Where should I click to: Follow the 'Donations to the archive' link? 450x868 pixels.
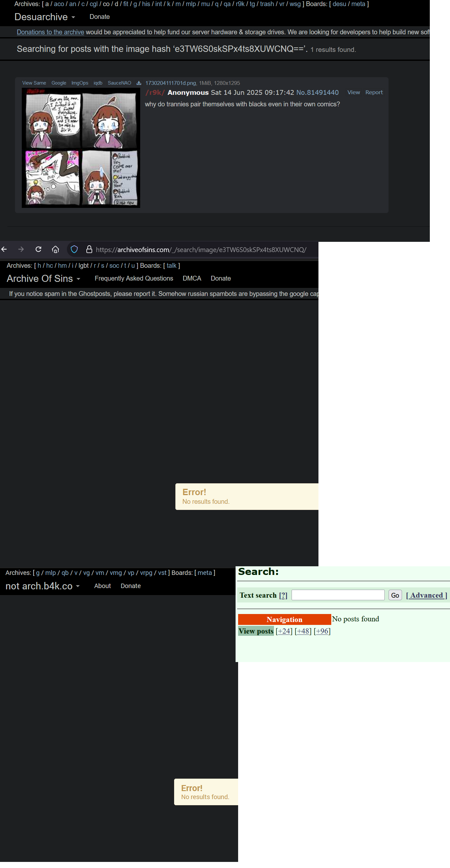[x=51, y=32]
